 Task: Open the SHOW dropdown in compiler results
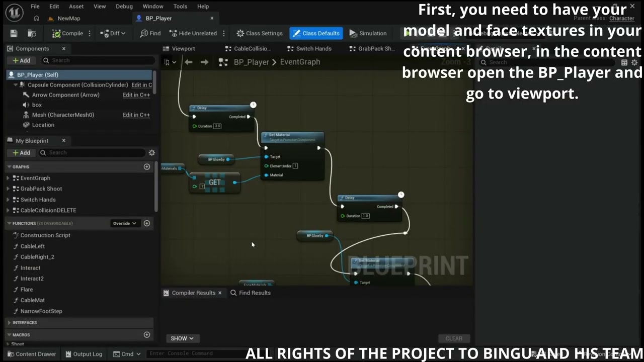182,338
